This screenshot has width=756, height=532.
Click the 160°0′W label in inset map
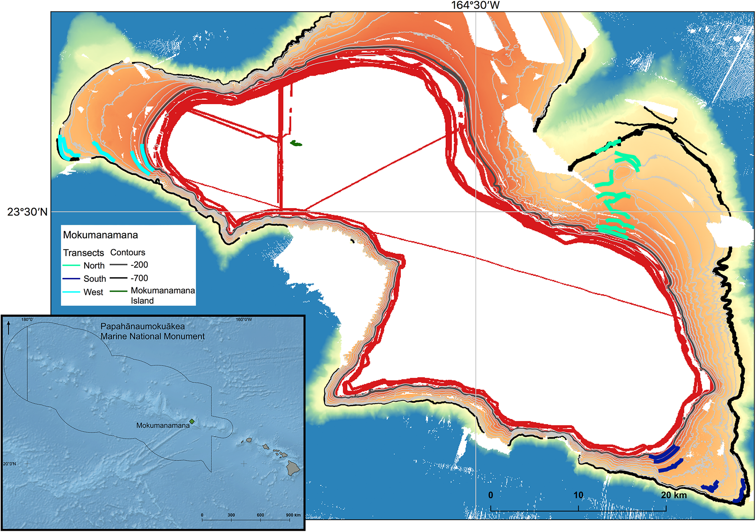(244, 319)
